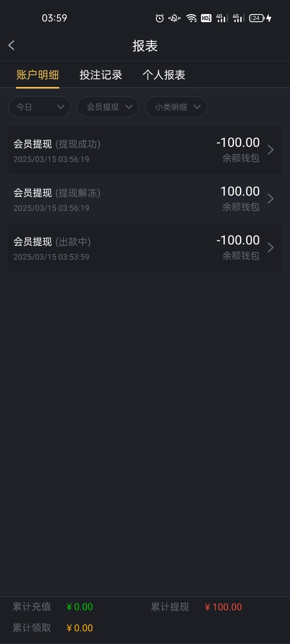
Task: Open the 会员提现 (提现解冻) transaction
Action: (121, 198)
